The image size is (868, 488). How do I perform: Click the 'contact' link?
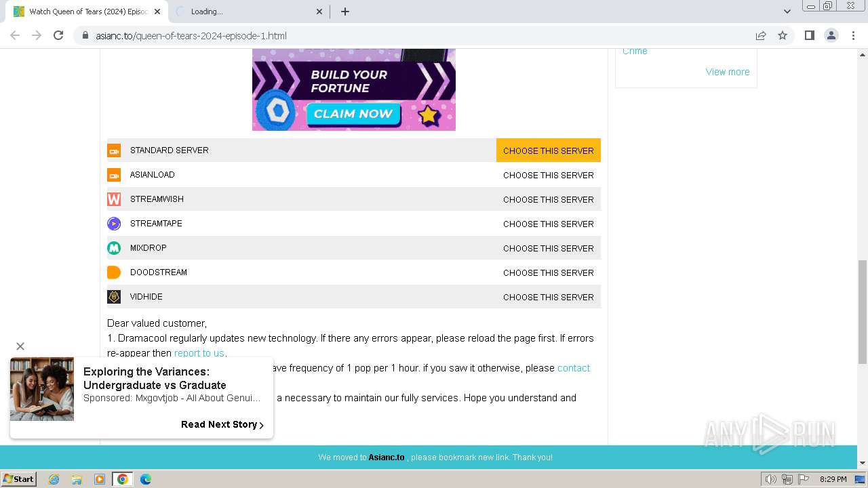(x=574, y=368)
